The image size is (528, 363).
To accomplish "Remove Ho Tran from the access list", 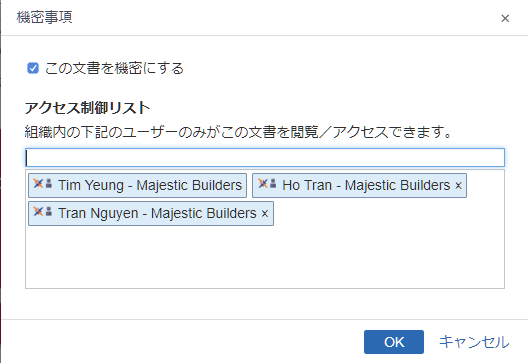I will (458, 186).
